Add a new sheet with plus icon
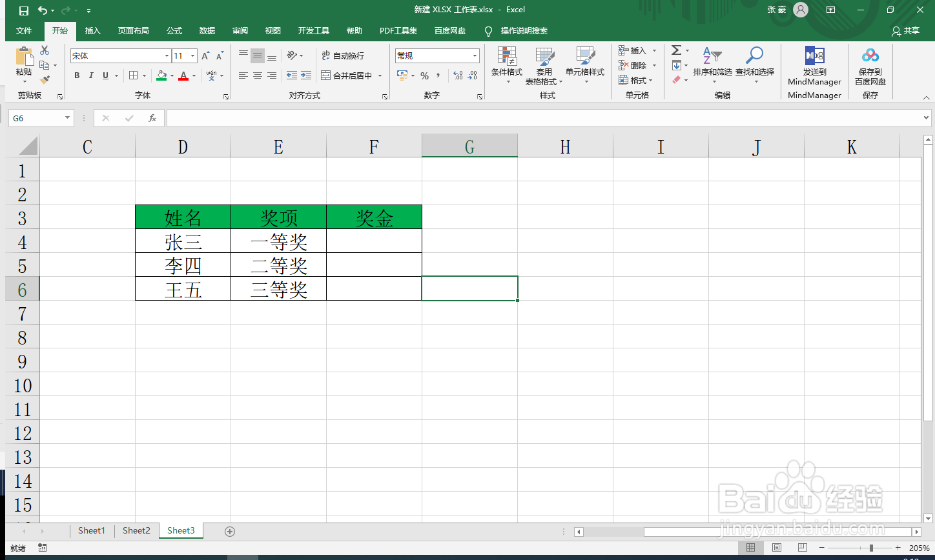Image resolution: width=935 pixels, height=560 pixels. click(229, 532)
